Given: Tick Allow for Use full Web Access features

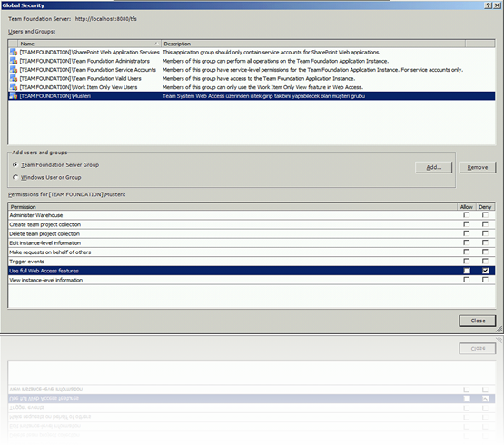Looking at the screenshot, I should [467, 271].
